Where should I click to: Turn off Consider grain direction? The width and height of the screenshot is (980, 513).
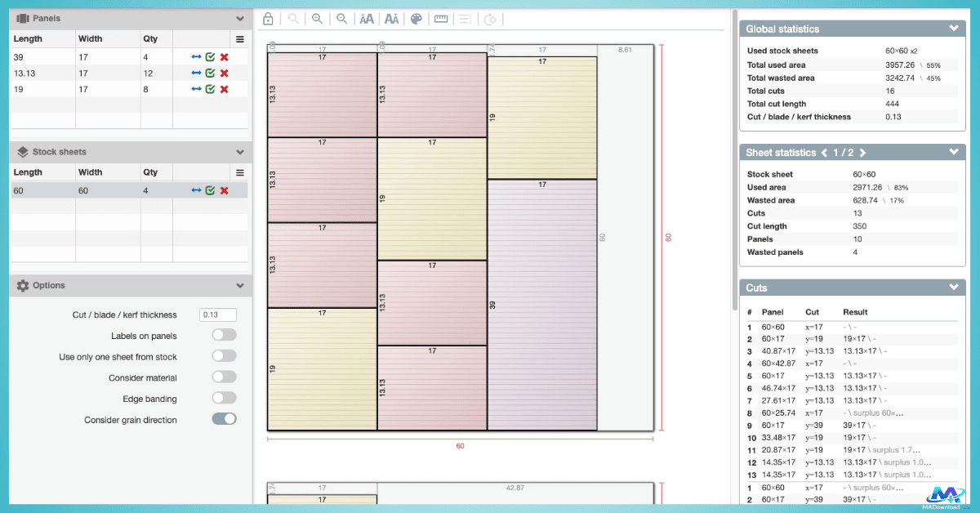coord(224,420)
